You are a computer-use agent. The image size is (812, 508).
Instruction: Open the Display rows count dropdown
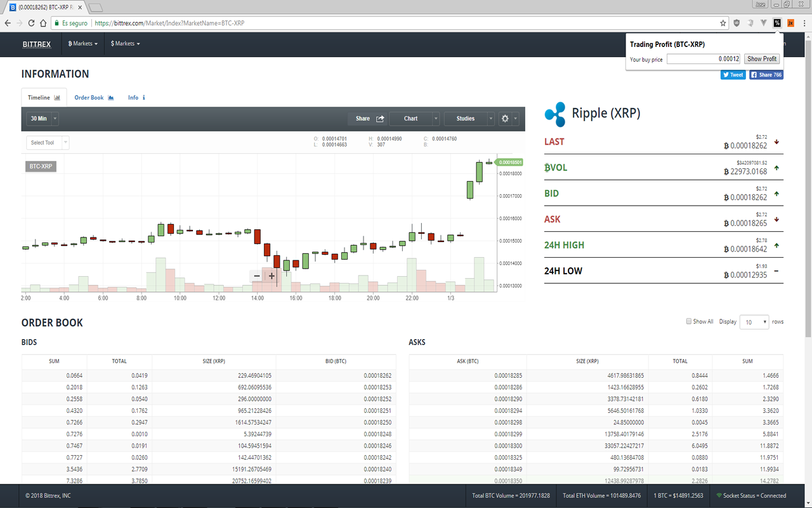click(755, 322)
